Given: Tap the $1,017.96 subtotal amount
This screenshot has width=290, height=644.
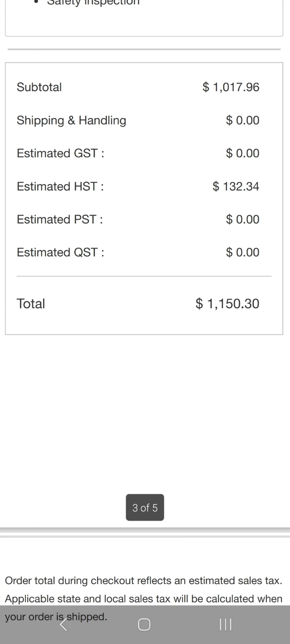Looking at the screenshot, I should tap(231, 87).
